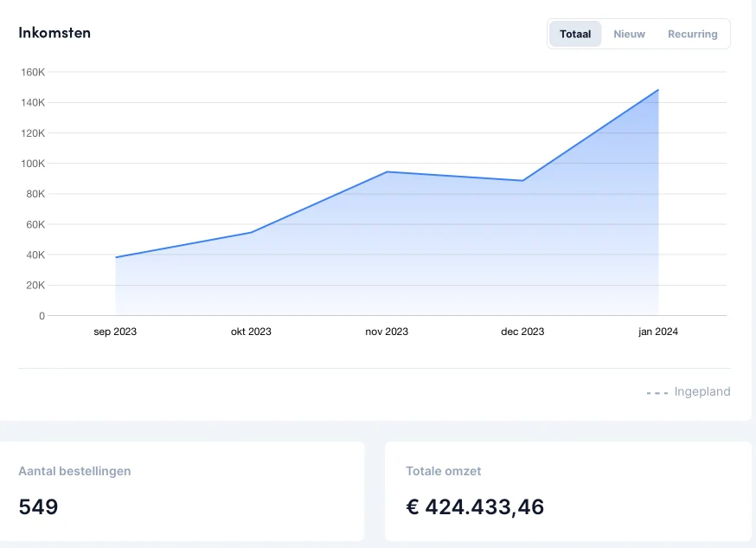Image resolution: width=756 pixels, height=548 pixels.
Task: Click the Ingepland legend entry
Action: pyautogui.click(x=689, y=391)
